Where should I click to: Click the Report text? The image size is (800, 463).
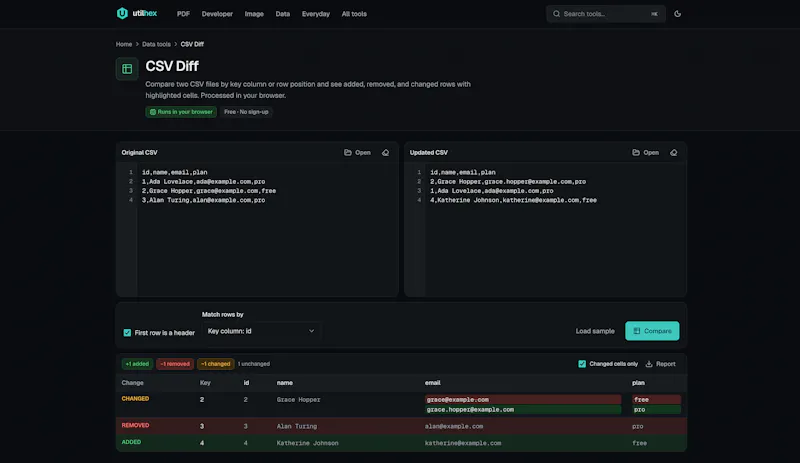(x=666, y=364)
